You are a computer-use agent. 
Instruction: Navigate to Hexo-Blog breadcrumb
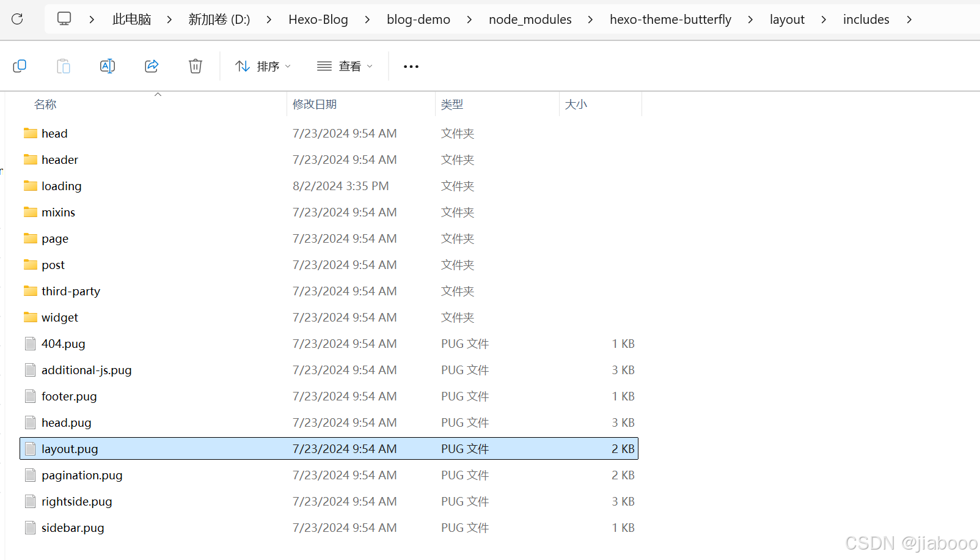point(318,20)
